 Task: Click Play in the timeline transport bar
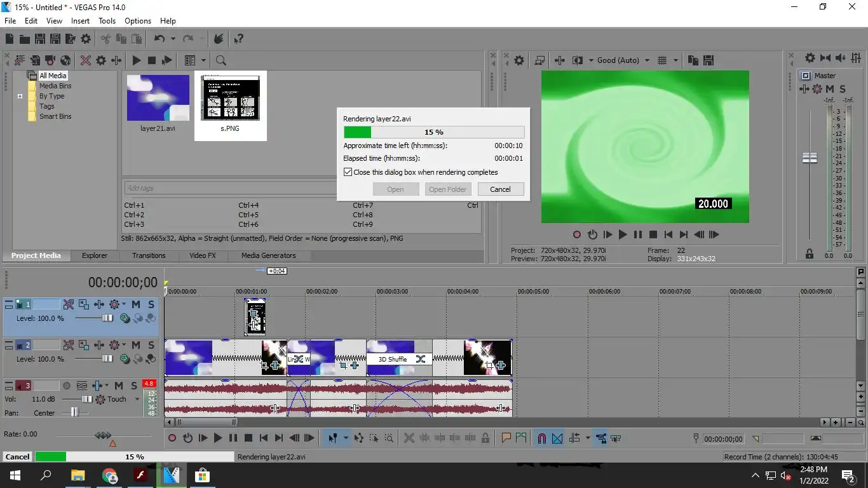[217, 438]
